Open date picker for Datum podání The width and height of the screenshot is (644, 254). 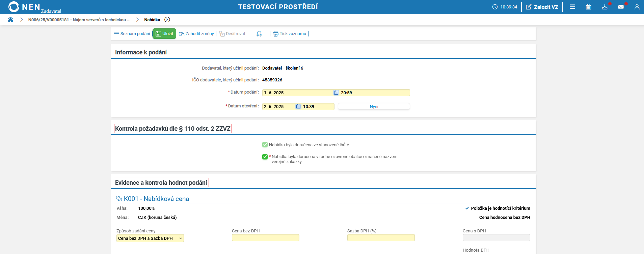tap(336, 93)
